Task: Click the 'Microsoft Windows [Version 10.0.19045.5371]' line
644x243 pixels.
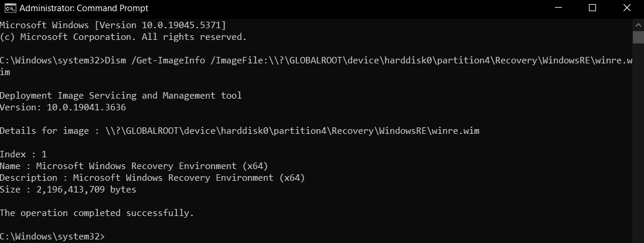Action: [x=113, y=25]
